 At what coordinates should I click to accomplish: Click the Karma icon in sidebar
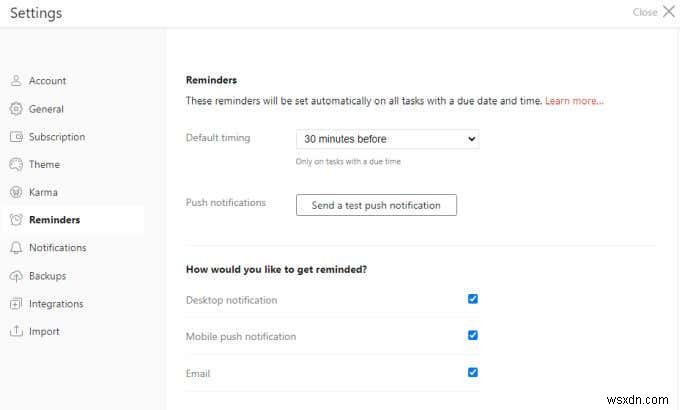tap(16, 192)
